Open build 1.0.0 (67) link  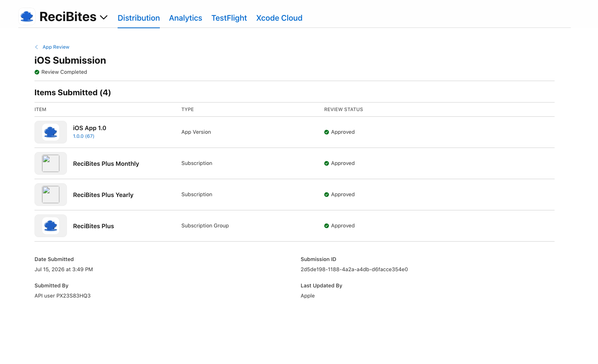tap(84, 136)
